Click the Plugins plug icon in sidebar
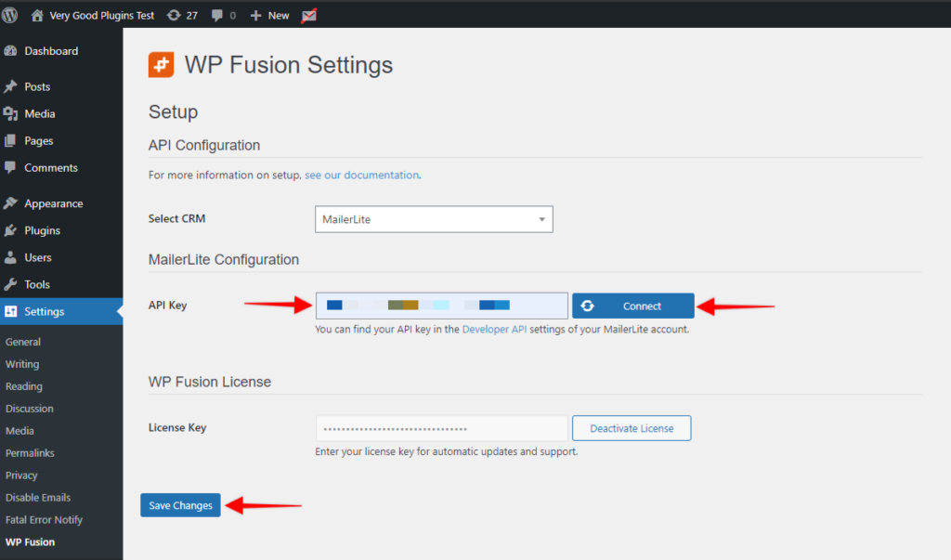Viewport: 951px width, 560px height. tap(10, 230)
